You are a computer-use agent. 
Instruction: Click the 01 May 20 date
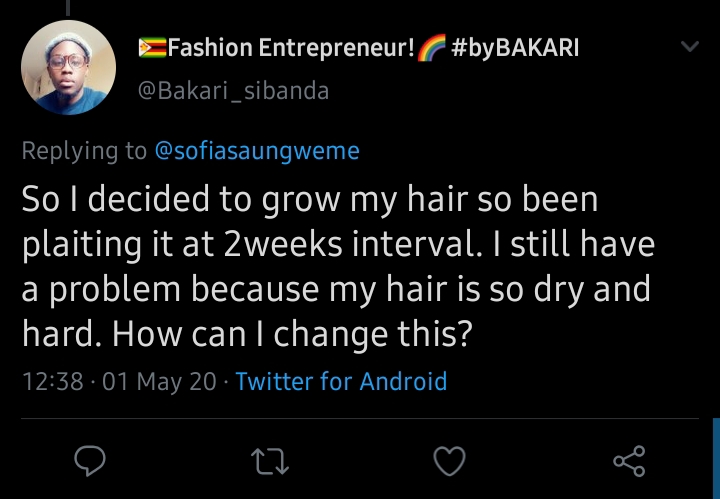coord(158,381)
